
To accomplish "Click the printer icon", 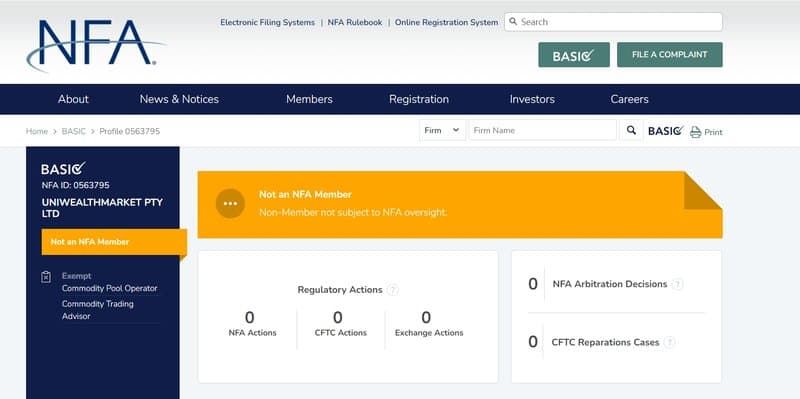I will (695, 132).
